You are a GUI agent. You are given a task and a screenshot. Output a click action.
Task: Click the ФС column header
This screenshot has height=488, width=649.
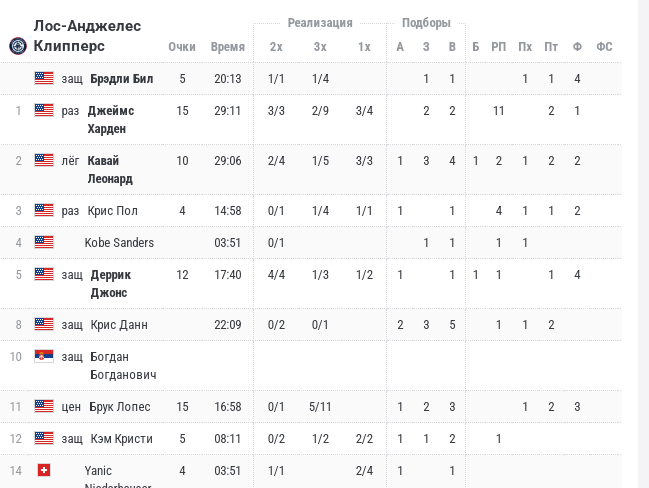tap(604, 47)
